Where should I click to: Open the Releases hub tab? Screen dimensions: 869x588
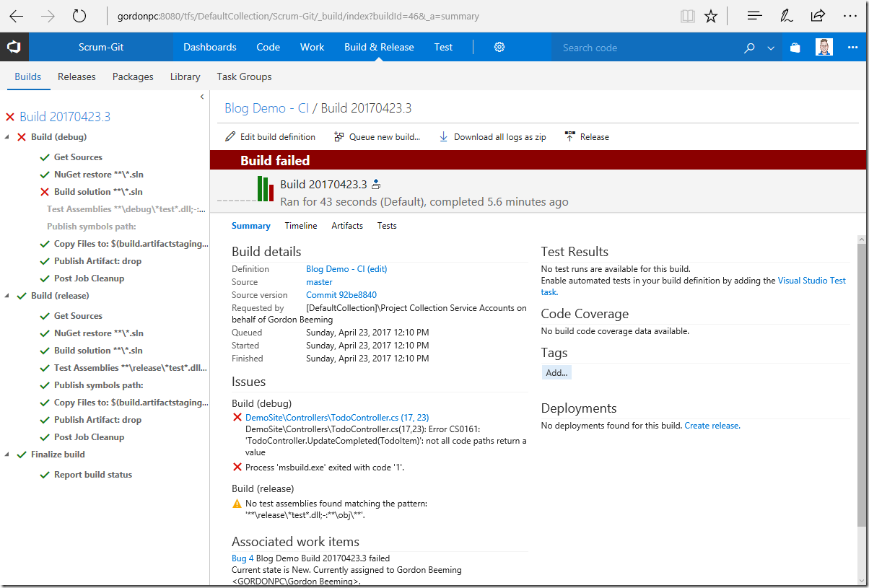77,76
